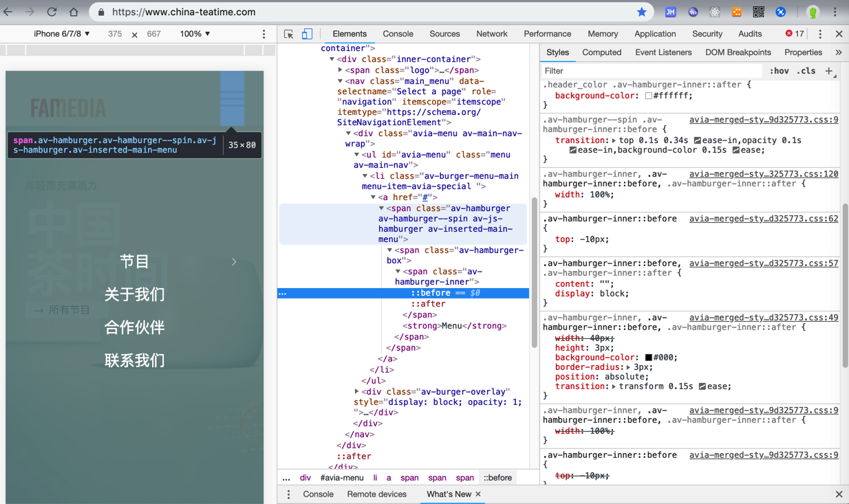Toggle the .cls class editor
Screen dimensions: 849x504
[806, 71]
